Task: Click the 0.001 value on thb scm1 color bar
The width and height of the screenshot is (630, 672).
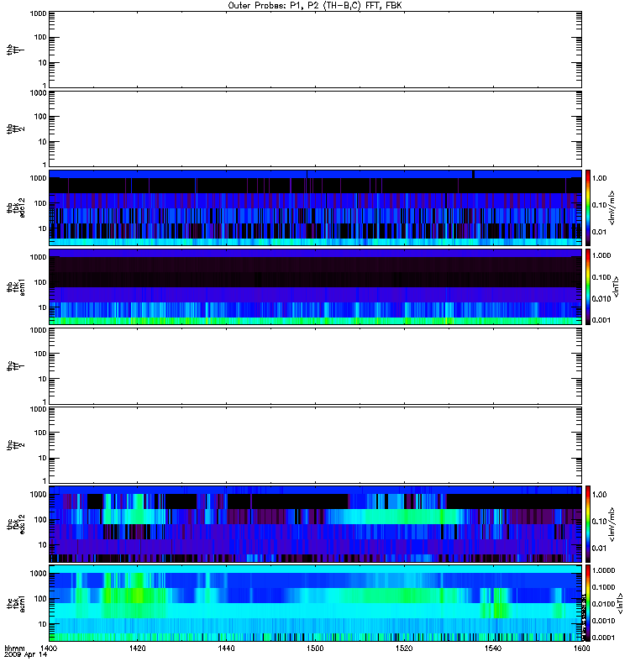Action: pos(601,320)
